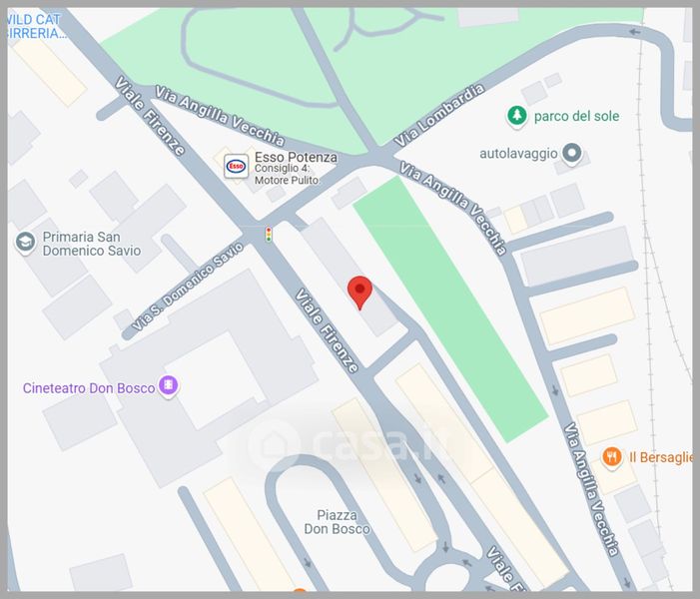Select the Via S. Domenico Savio street label
This screenshot has height=599, width=700.
click(x=189, y=286)
